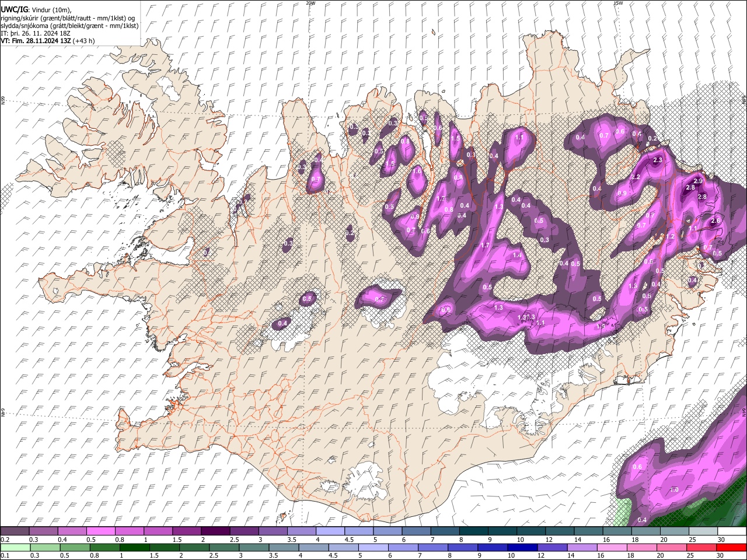The width and height of the screenshot is (747, 560).
Task: Select the light green 0.3 legend swatch
Action: [x=44, y=548]
